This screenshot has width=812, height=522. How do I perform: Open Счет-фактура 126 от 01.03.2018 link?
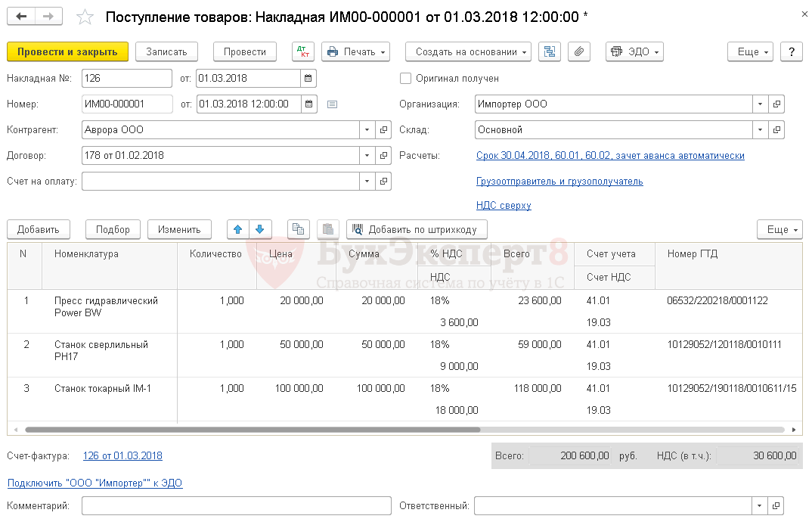[122, 455]
